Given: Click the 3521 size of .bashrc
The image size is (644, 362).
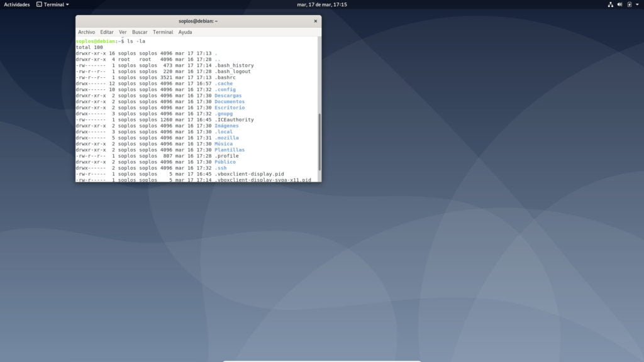Looking at the screenshot, I should [x=166, y=77].
